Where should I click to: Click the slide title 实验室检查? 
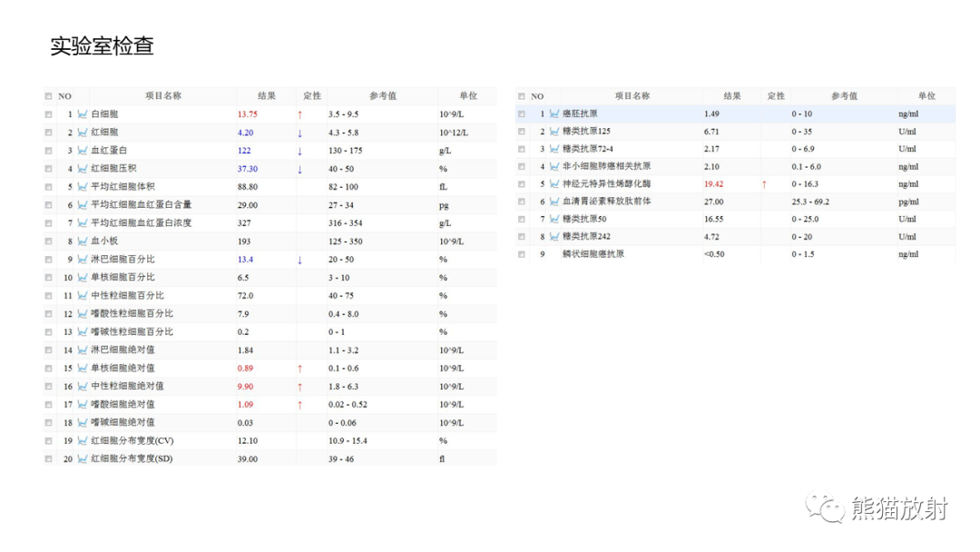[102, 45]
